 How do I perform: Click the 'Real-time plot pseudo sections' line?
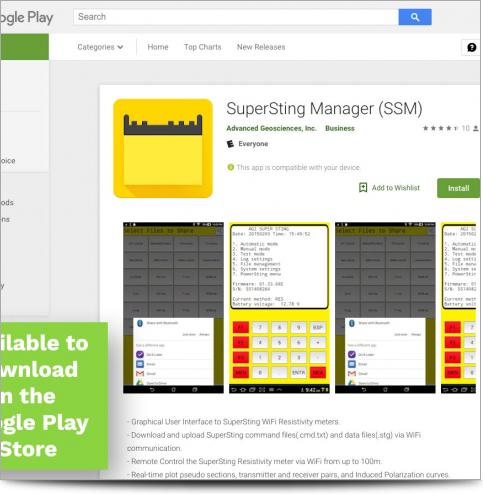tap(288, 475)
